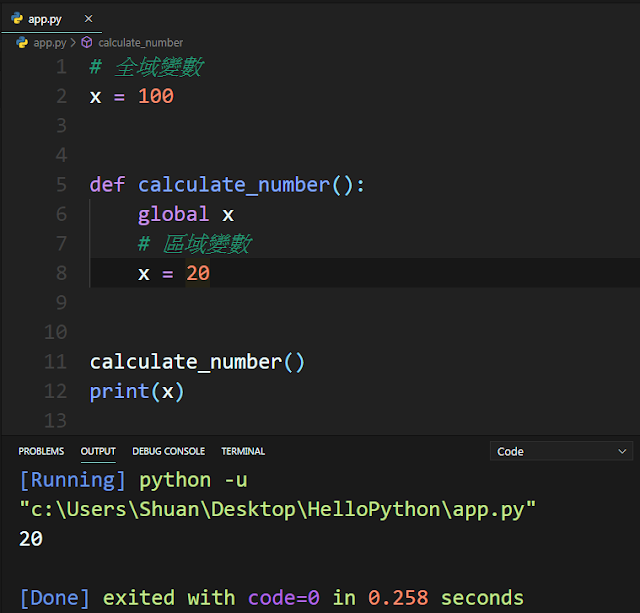The width and height of the screenshot is (640, 613).
Task: Open the Code output channel dropdown
Action: click(561, 451)
